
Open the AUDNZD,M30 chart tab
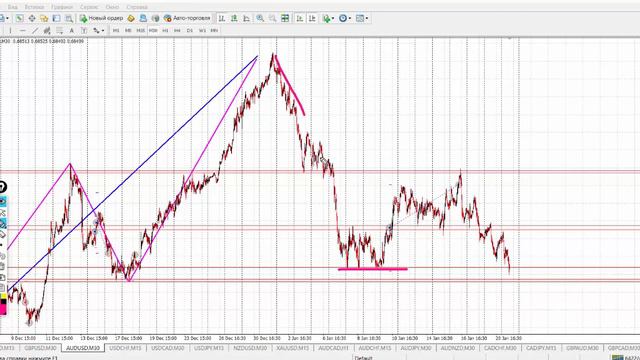tap(458, 348)
